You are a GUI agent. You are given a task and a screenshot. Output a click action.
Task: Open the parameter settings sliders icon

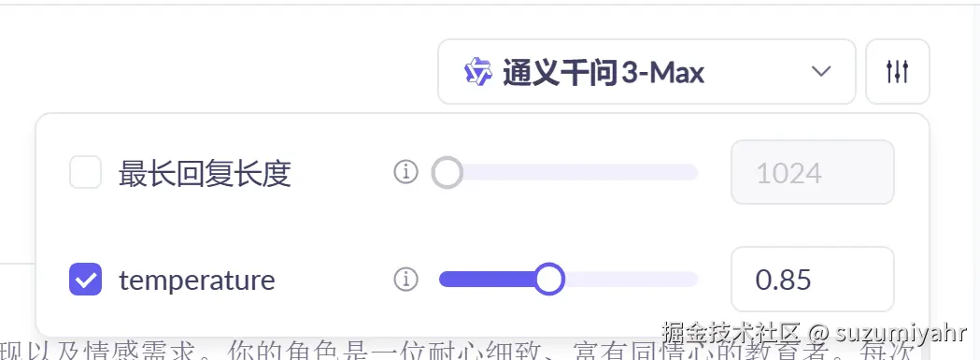coord(897,71)
